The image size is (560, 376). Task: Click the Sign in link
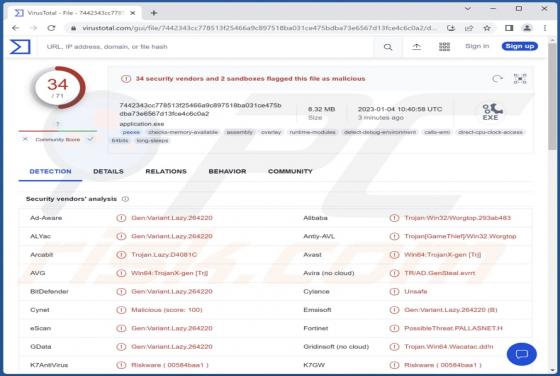tap(477, 46)
